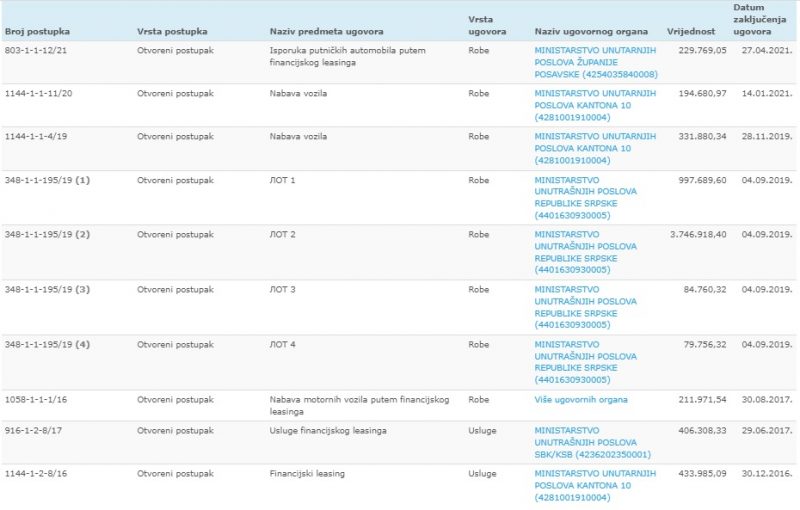Open the contracting authority link for ЛОТ 2
The height and width of the screenshot is (510, 800).
586,254
